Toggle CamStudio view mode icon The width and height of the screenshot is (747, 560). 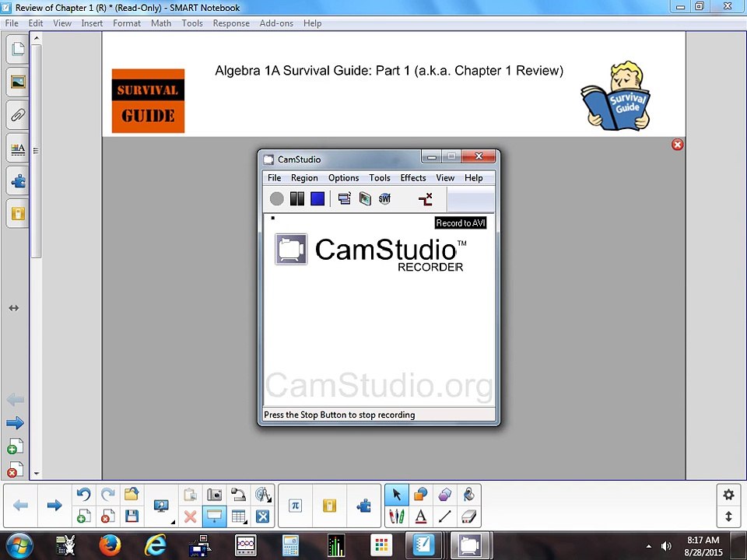click(345, 198)
